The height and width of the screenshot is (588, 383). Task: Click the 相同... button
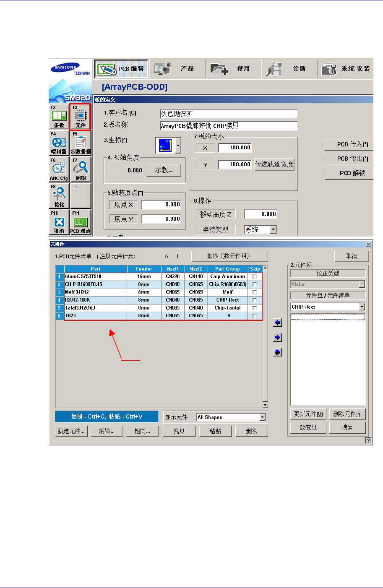(142, 431)
